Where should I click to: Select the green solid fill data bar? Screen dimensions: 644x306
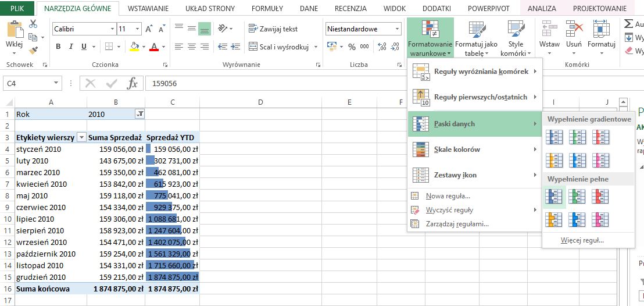click(578, 197)
